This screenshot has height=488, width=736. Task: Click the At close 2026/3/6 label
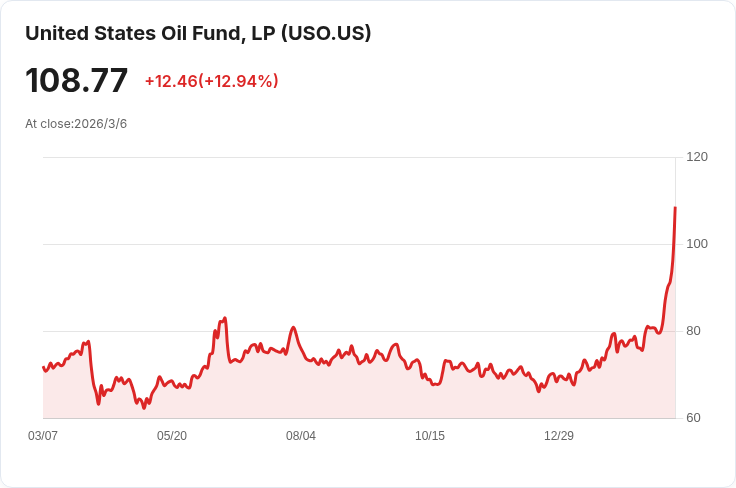click(x=76, y=124)
